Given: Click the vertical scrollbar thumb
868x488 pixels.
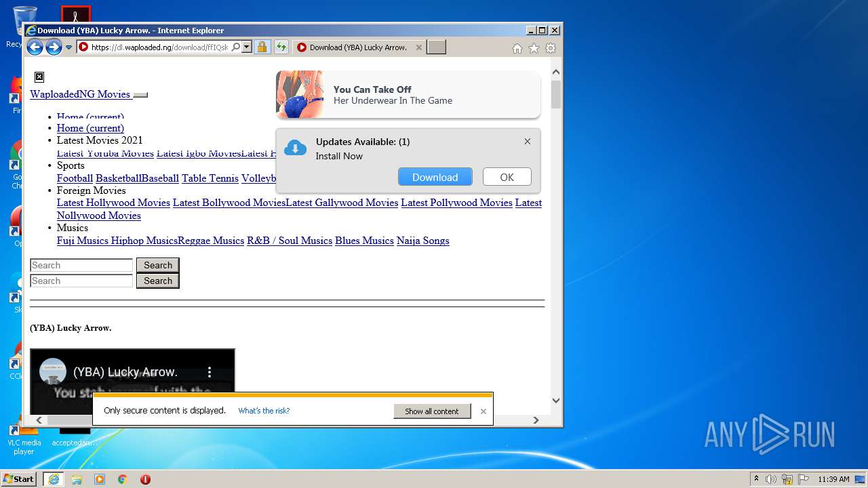Looking at the screenshot, I should (556, 95).
